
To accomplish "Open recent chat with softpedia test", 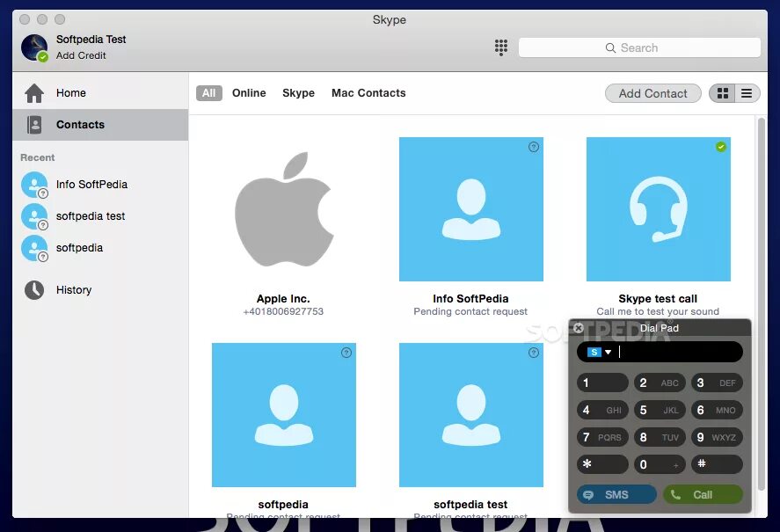I will click(100, 216).
